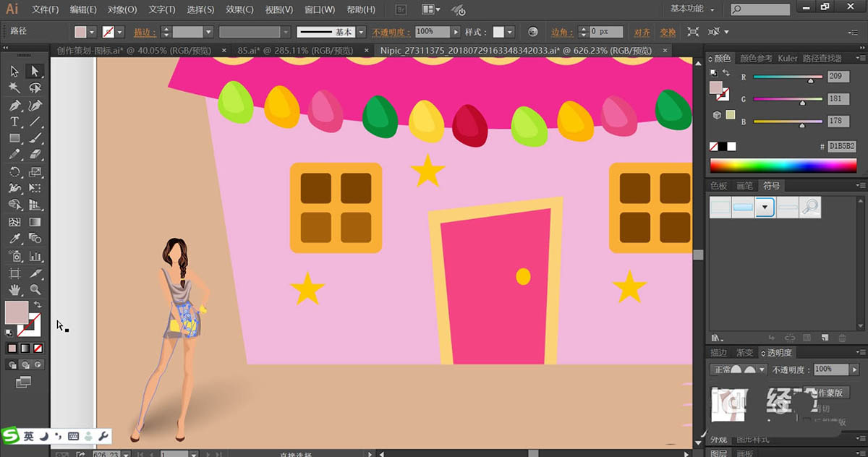Screen dimensions: 868x457
Task: Select the Blend tool
Action: [x=35, y=239]
